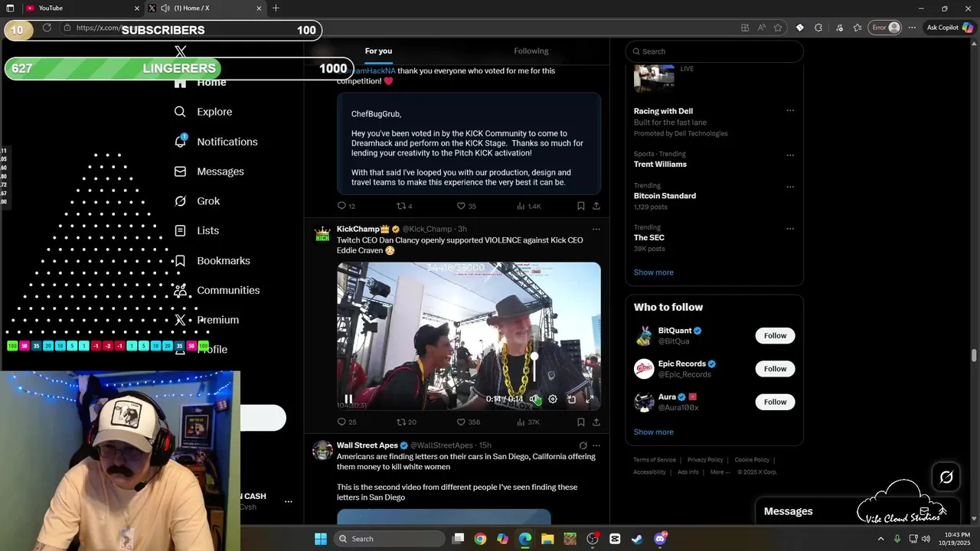Open more options on KickChamp post

coord(596,229)
